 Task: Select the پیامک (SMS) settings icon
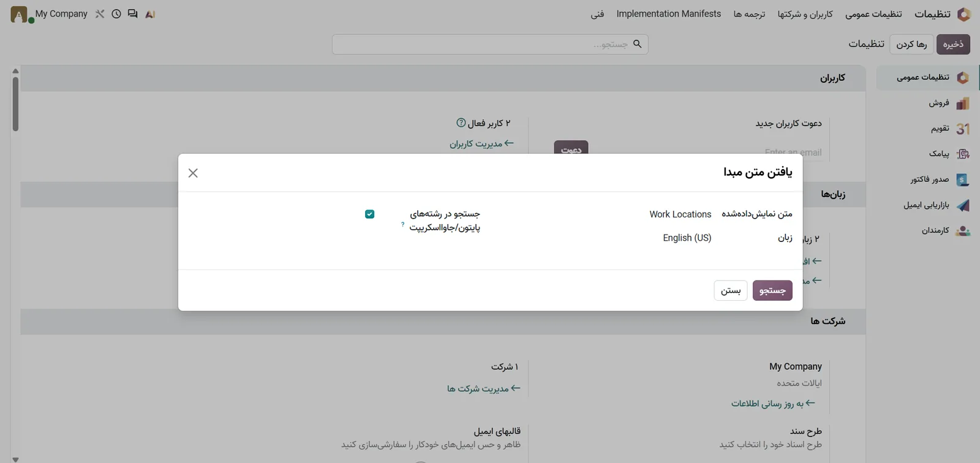tap(963, 154)
